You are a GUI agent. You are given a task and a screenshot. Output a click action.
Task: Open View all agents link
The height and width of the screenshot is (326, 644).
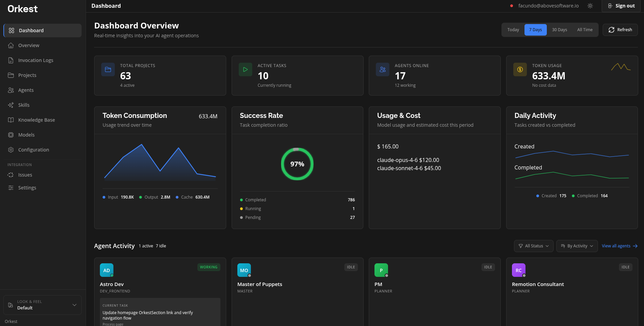point(619,246)
